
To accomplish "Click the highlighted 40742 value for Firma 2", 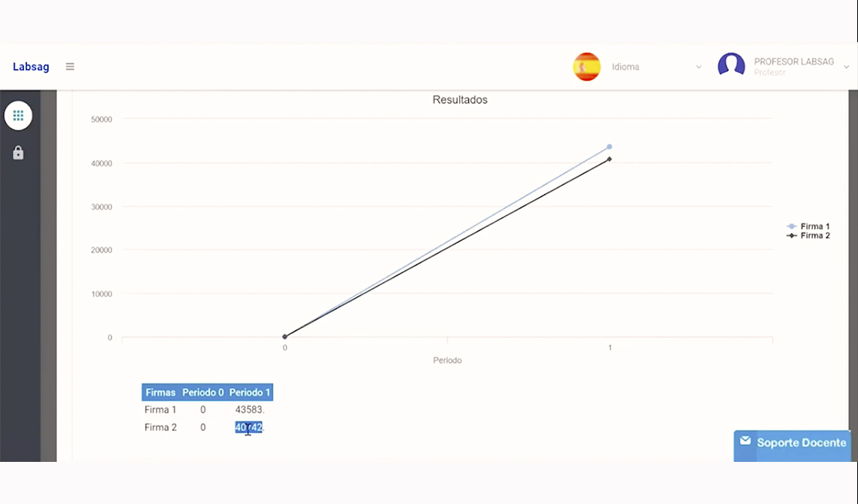I will [249, 427].
